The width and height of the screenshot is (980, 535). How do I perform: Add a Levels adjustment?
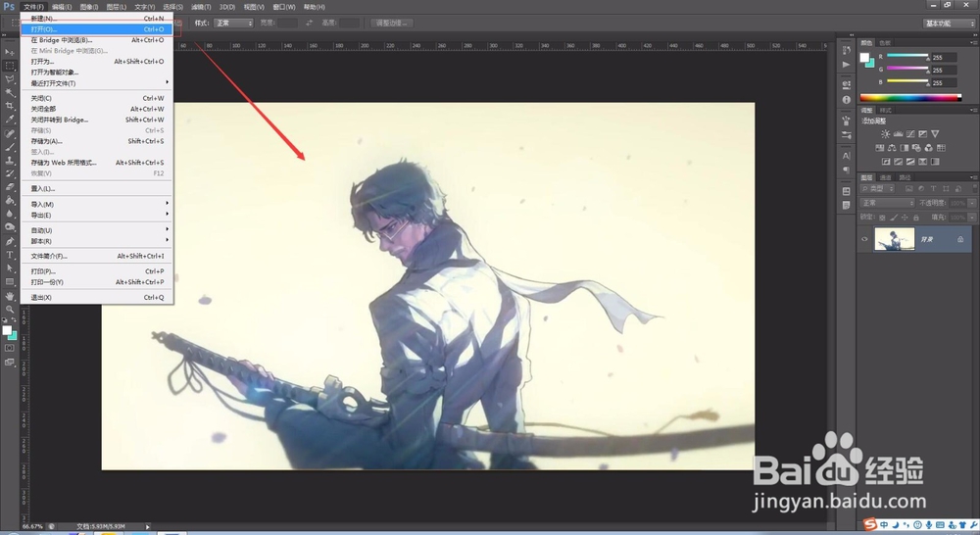[x=898, y=133]
